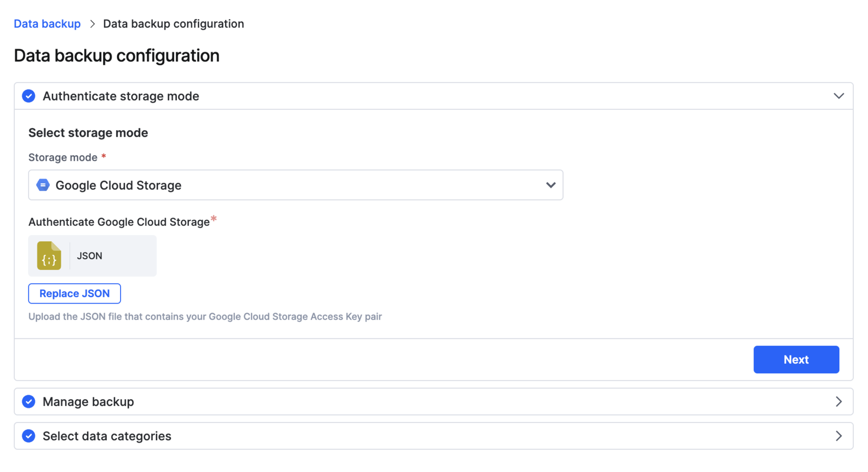Open the Storage mode dropdown
Image resolution: width=868 pixels, height=472 pixels.
point(296,185)
